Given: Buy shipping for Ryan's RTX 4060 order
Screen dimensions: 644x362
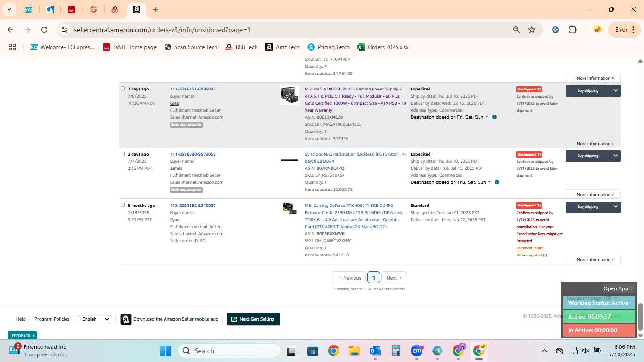Looking at the screenshot, I should 587,207.
